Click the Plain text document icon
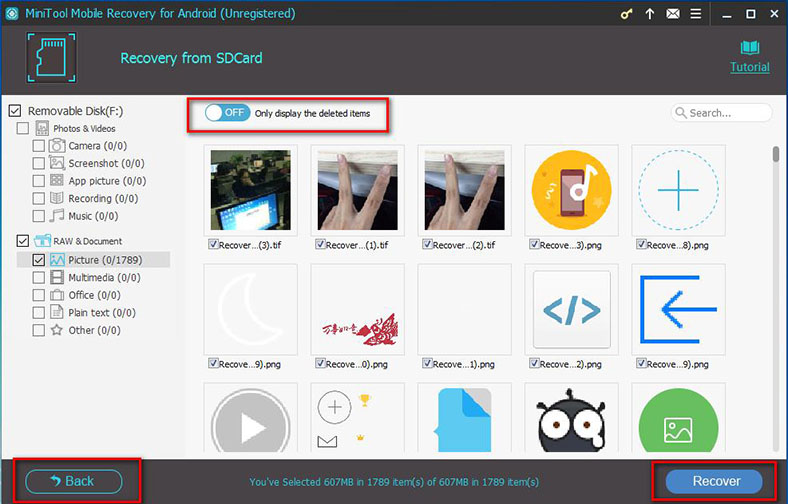This screenshot has height=504, width=788. (57, 312)
